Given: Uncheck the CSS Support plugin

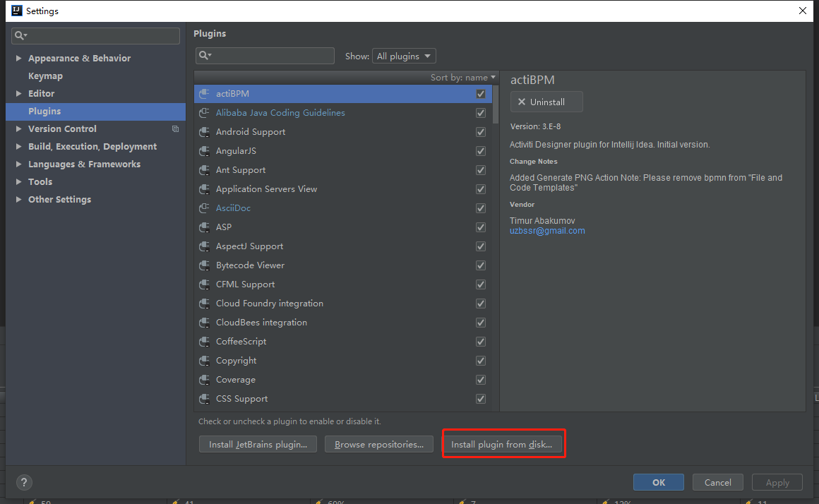Looking at the screenshot, I should tap(481, 399).
